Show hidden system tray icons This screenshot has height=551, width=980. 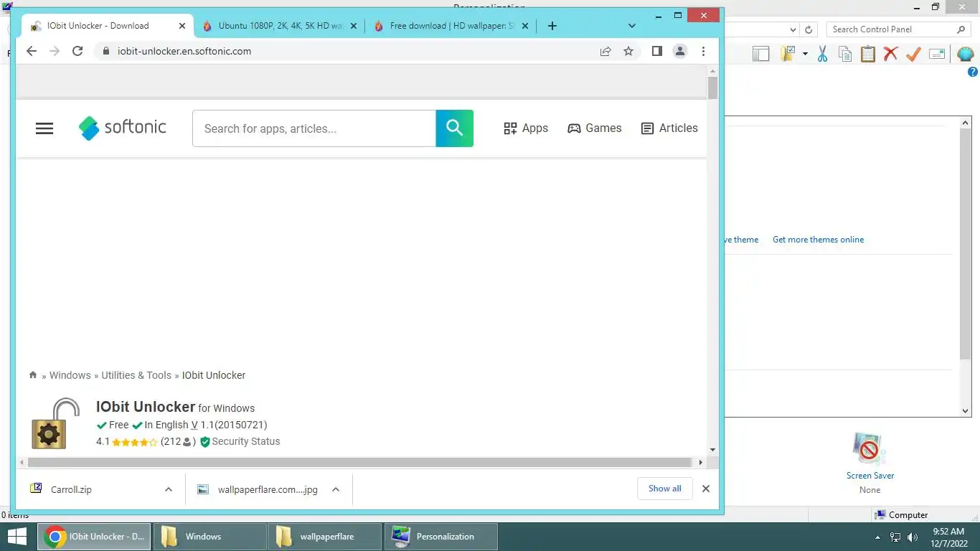coord(877,537)
